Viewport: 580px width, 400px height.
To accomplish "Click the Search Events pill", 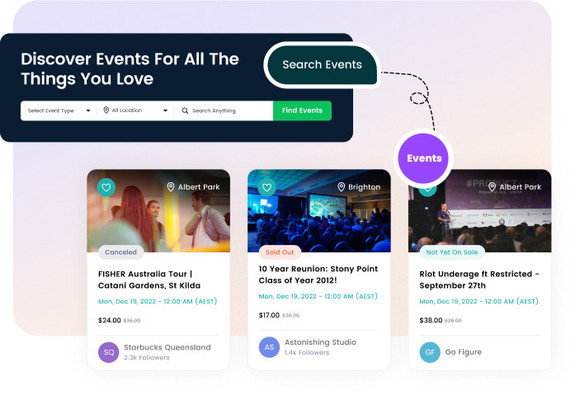I will (322, 65).
